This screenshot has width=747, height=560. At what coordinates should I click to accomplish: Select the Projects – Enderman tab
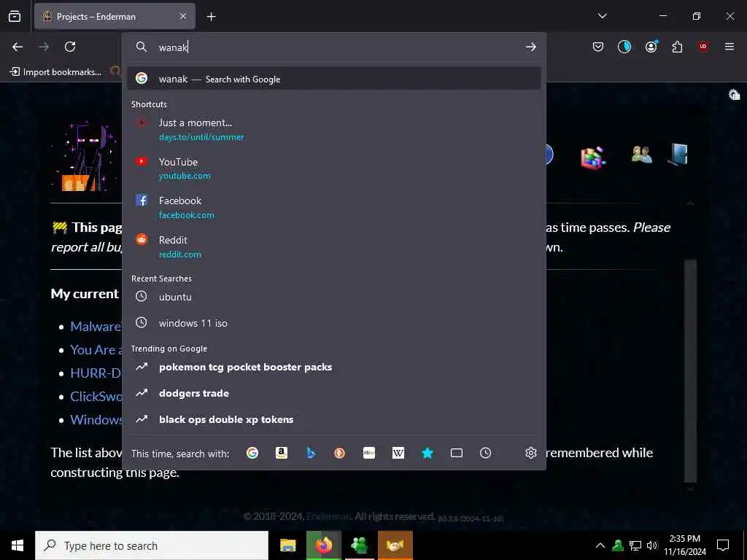[115, 16]
